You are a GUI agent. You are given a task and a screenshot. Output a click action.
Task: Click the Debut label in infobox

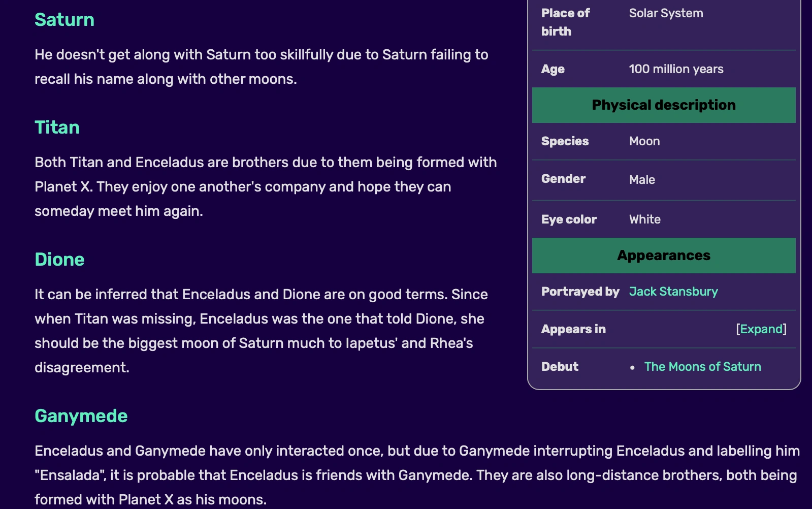(560, 367)
